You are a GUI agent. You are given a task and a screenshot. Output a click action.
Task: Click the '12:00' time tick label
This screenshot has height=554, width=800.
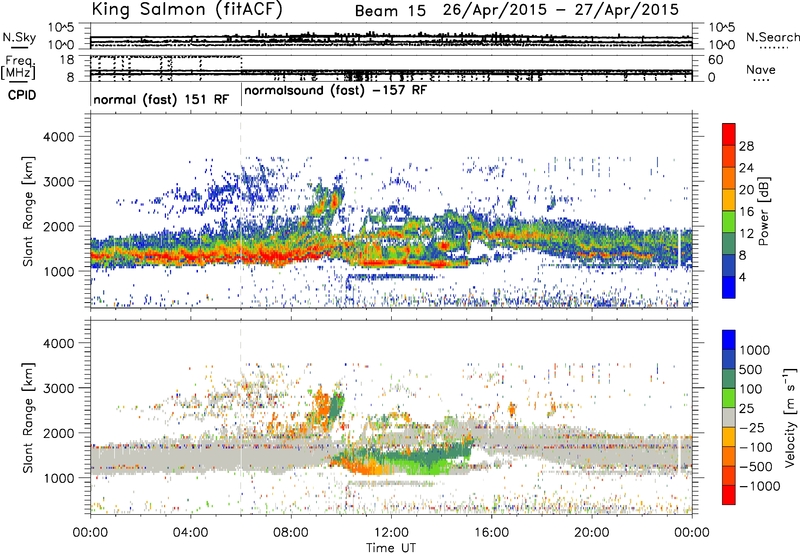pos(391,533)
